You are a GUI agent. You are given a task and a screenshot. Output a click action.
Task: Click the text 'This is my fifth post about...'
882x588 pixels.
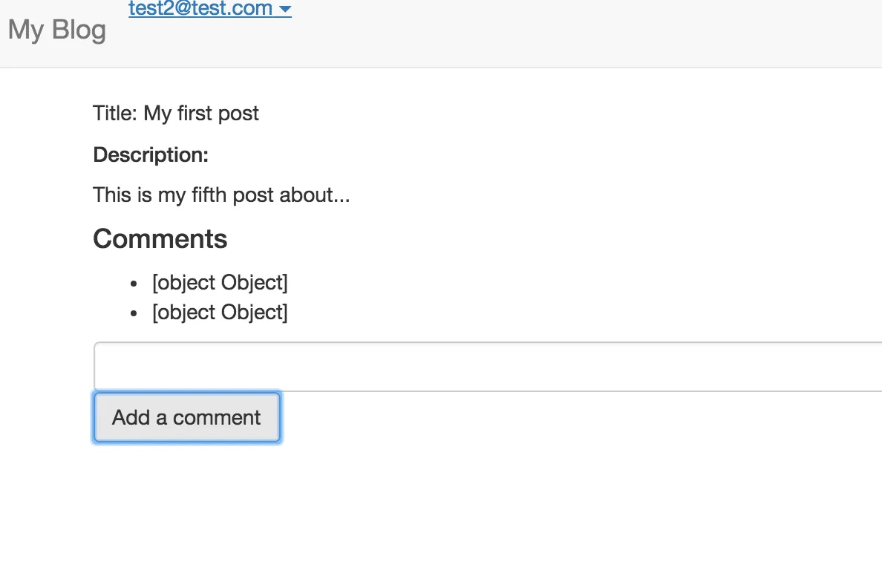tap(221, 195)
